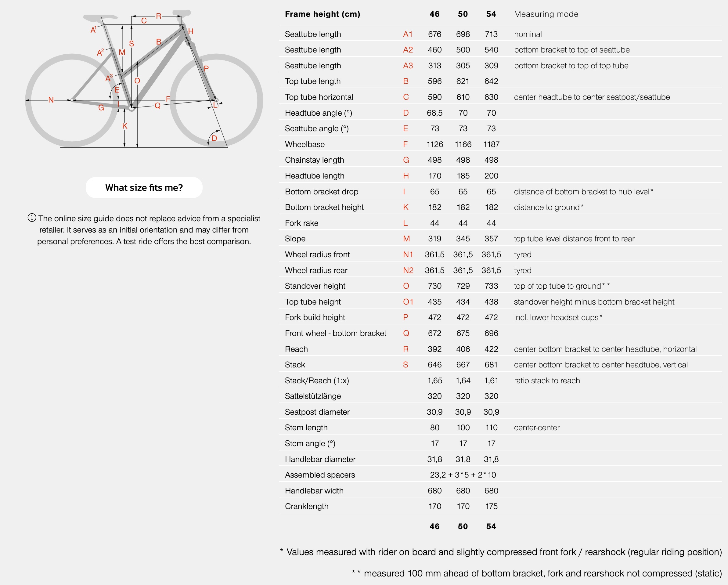Click the red N wheel radius label
The width and height of the screenshot is (728, 585).
click(x=51, y=100)
